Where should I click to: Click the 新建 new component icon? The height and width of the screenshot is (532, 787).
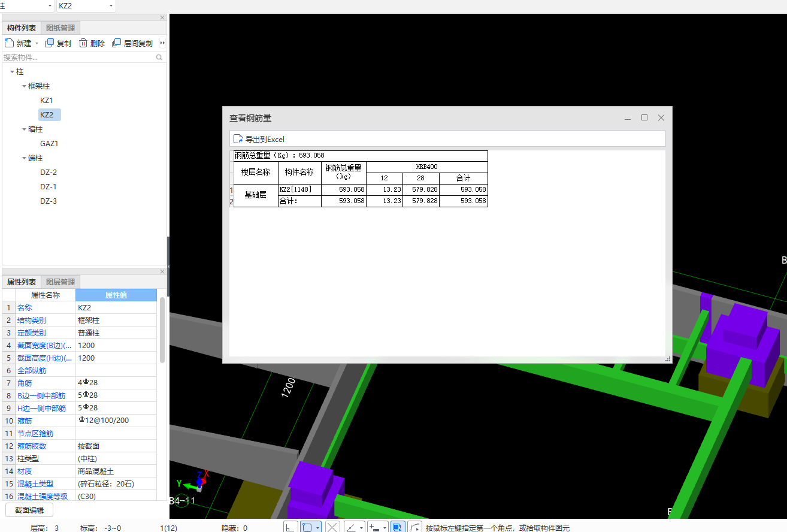[x=9, y=43]
